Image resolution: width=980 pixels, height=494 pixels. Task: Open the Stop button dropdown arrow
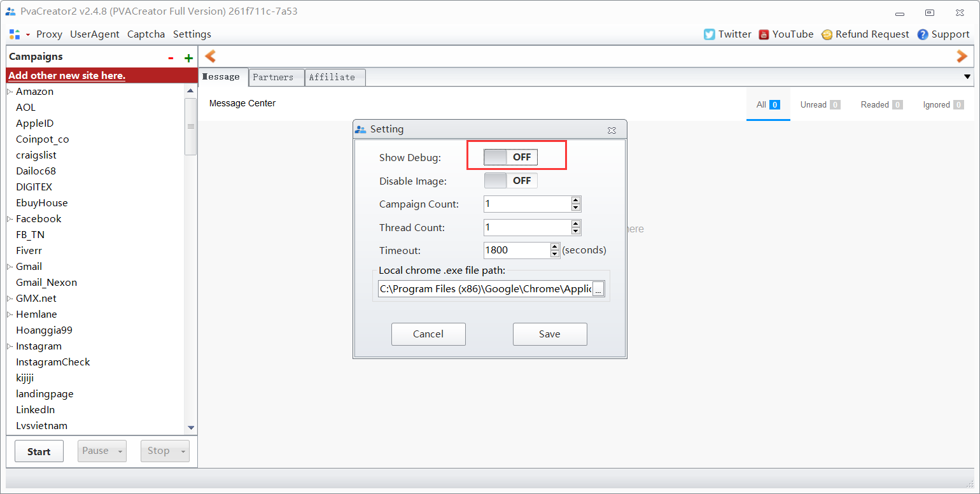point(183,451)
